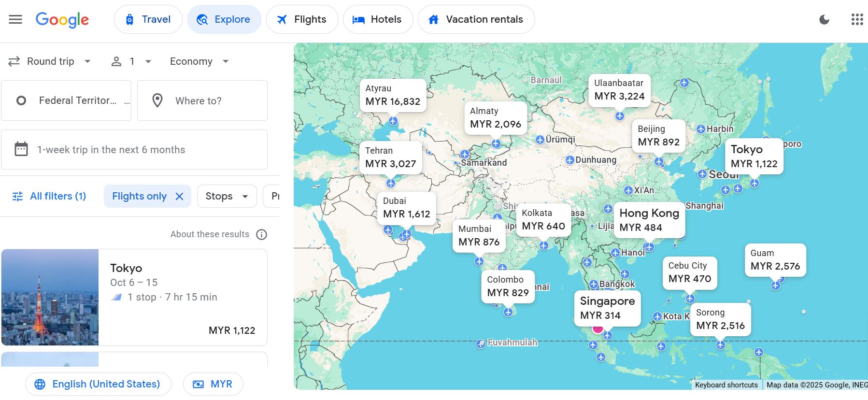Viewport: 868px width, 400px height.
Task: Select Dubai MYR 1,612 map label
Action: 406,208
